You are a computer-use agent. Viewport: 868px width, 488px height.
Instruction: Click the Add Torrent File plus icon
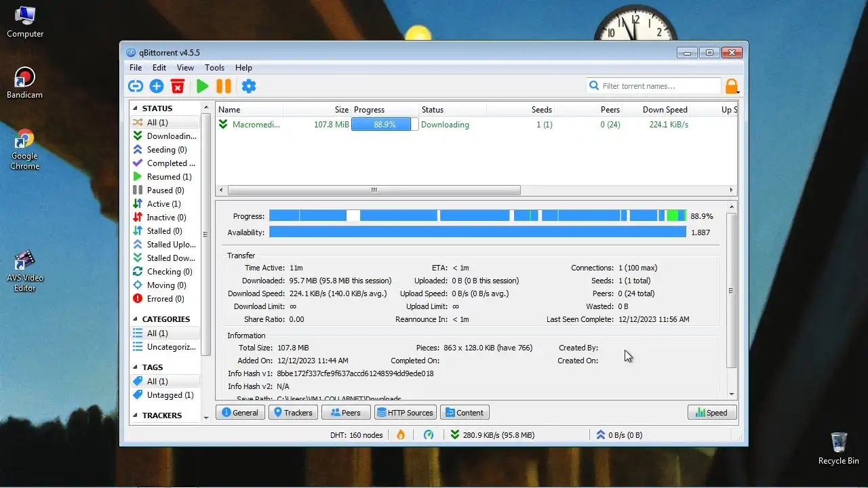click(x=157, y=86)
